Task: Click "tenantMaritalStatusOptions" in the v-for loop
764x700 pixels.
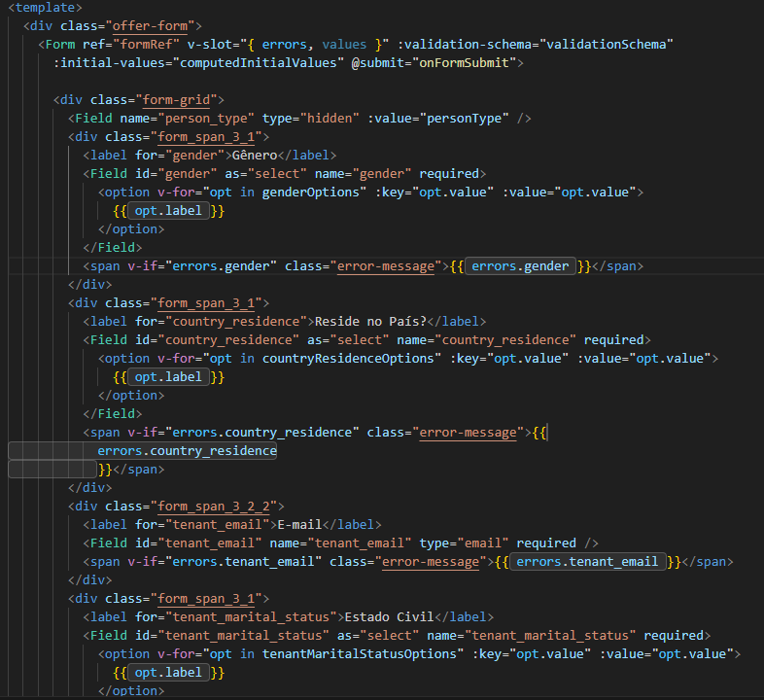Action: [365, 654]
